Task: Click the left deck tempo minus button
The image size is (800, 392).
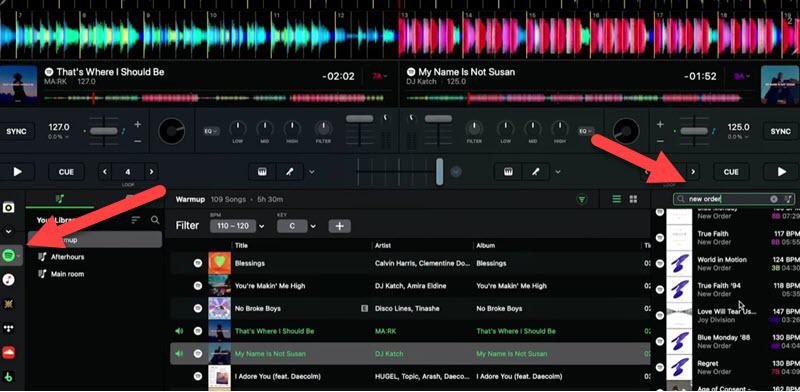Action: pyautogui.click(x=138, y=140)
